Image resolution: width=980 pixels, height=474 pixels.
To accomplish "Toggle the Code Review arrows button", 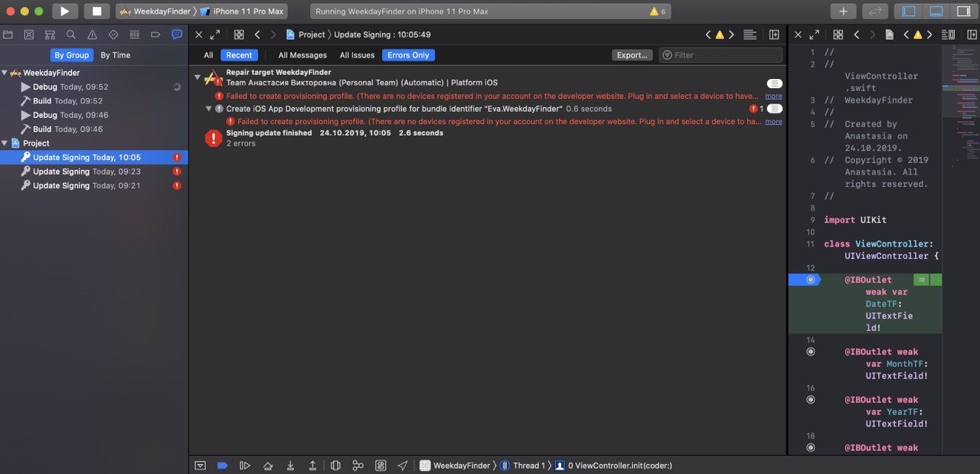I will pyautogui.click(x=875, y=11).
